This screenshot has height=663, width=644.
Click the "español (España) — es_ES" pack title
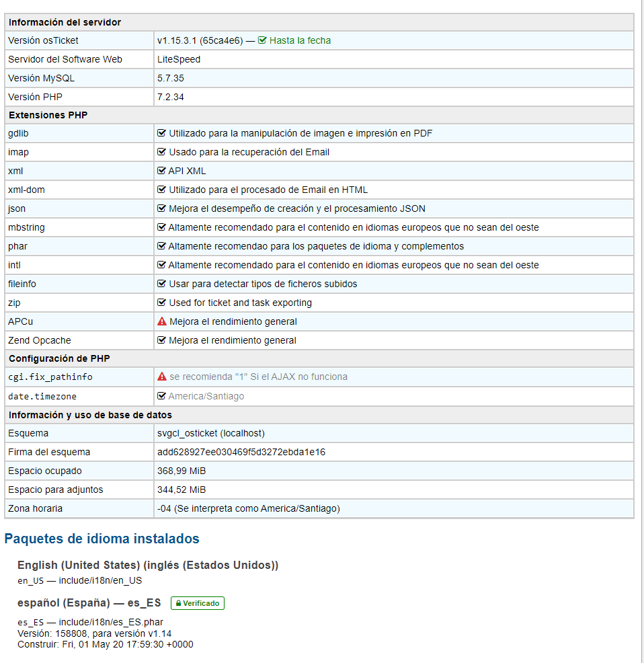pos(89,603)
